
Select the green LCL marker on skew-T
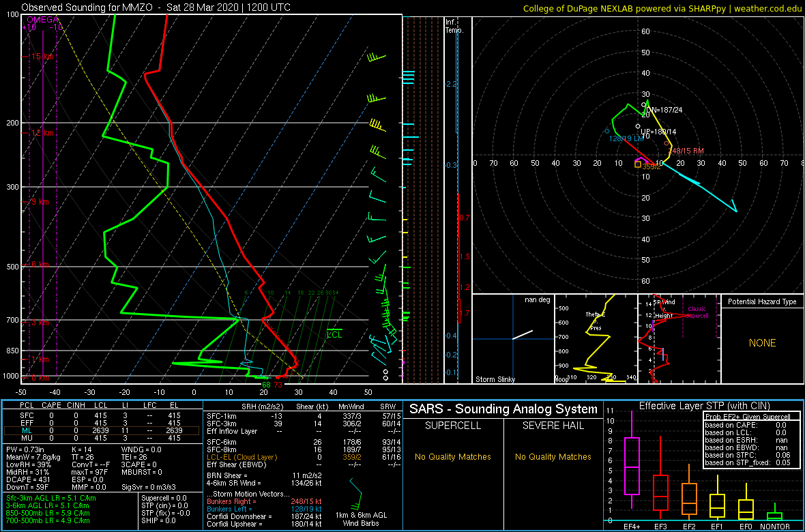tap(334, 334)
